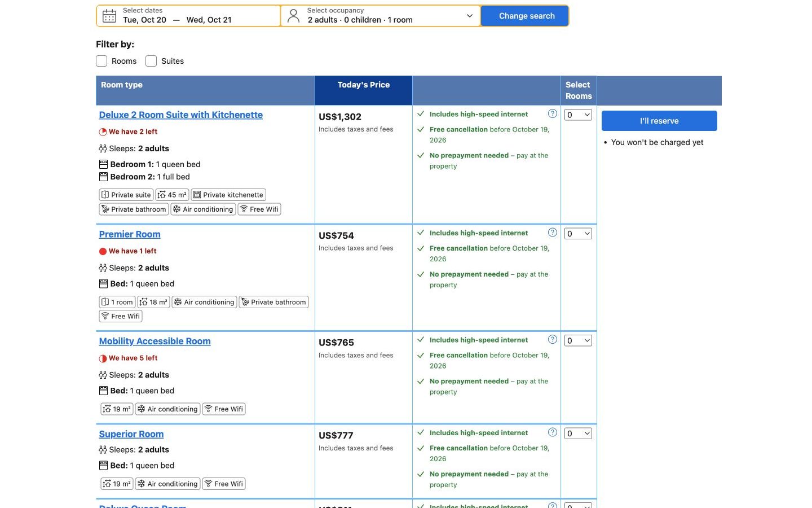Click 'We have 1 left' notice
Image resolution: width=812 pixels, height=508 pixels.
(133, 251)
